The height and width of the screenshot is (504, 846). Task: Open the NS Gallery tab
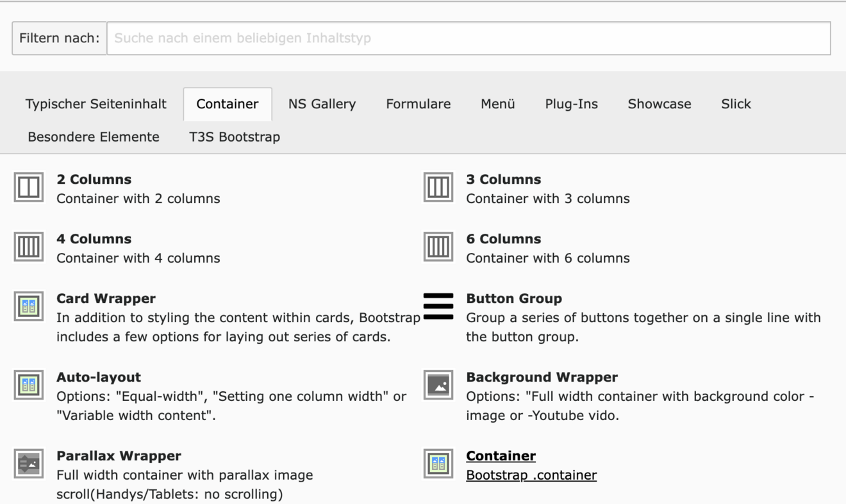(322, 104)
